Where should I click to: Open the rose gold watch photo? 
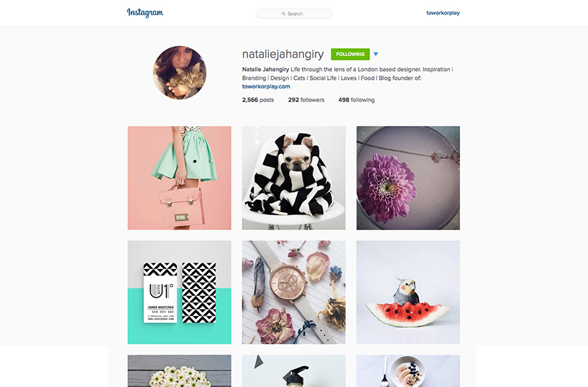[x=293, y=293]
